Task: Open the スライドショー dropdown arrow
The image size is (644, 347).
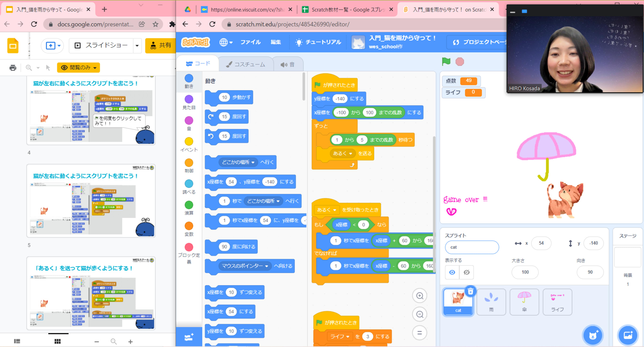Action: (137, 46)
